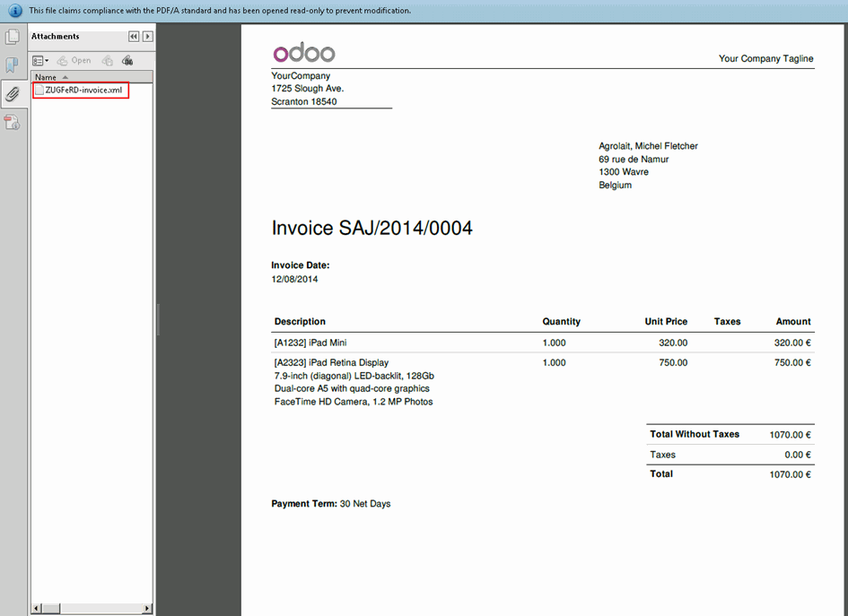Click the amount '750.00 €' for iPad Retina
848x616 pixels.
[792, 362]
